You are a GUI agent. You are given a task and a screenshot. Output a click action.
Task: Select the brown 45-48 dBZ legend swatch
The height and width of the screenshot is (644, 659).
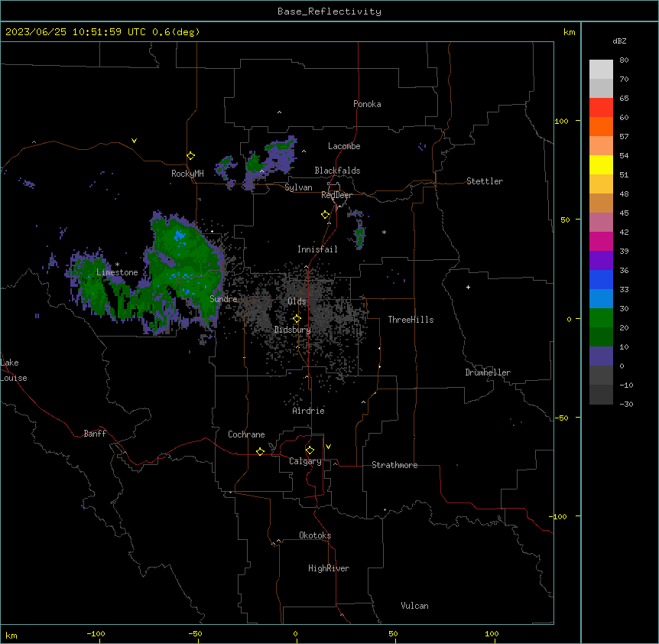[x=601, y=203]
